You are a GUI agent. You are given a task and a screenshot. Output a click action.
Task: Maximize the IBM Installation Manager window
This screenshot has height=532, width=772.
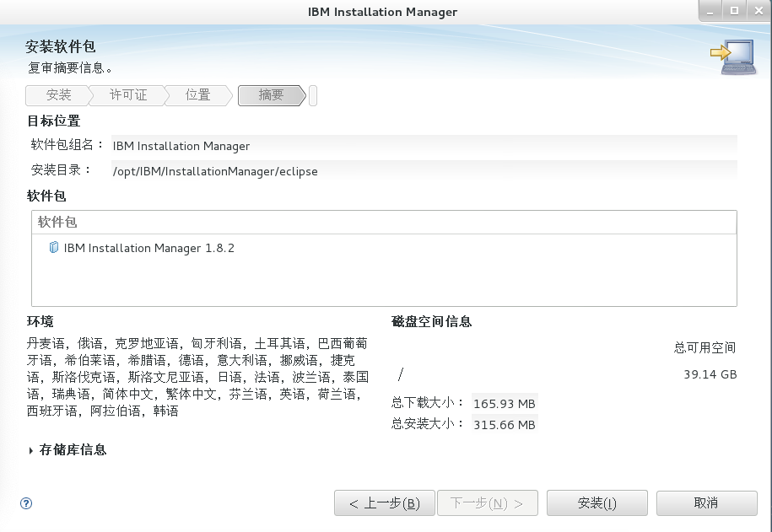(x=734, y=11)
